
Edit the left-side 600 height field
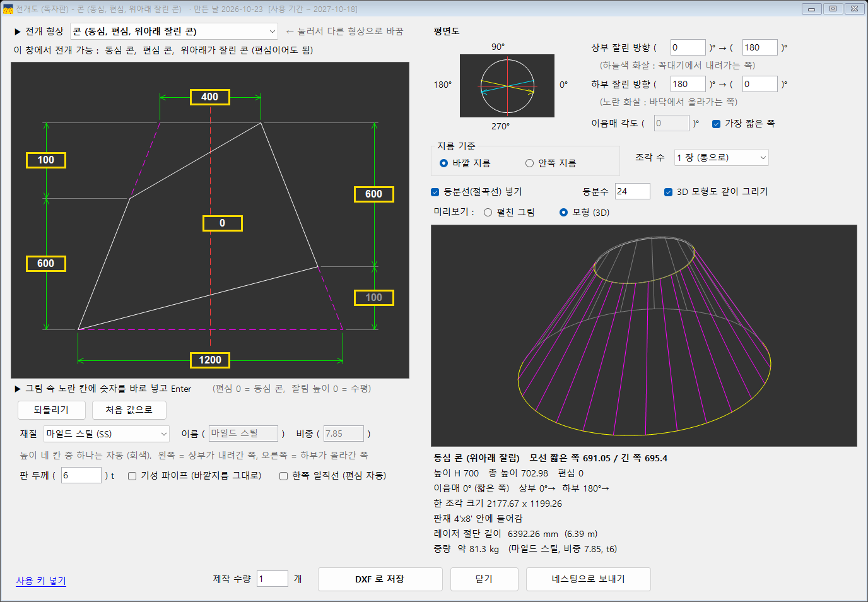(x=46, y=264)
